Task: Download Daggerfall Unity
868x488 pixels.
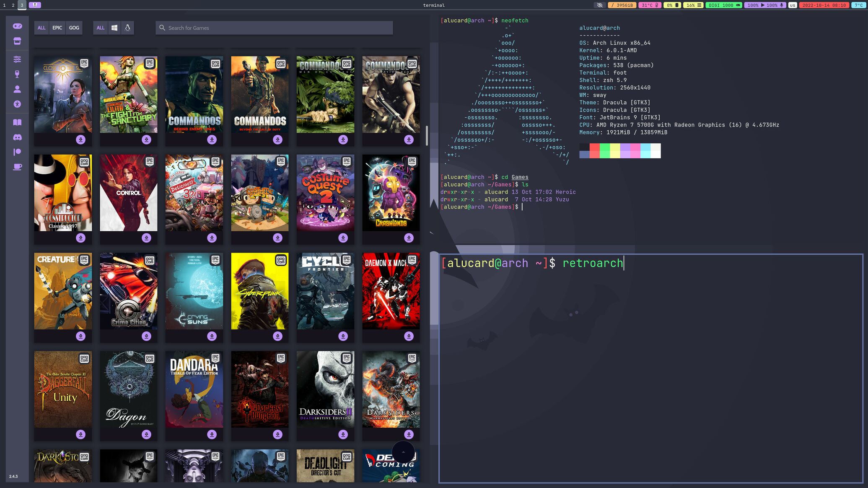Action: [x=81, y=434]
